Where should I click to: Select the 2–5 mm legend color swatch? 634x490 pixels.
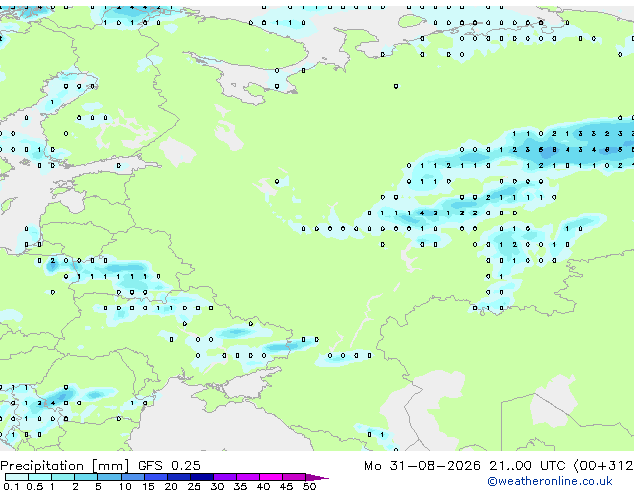pyautogui.click(x=86, y=477)
